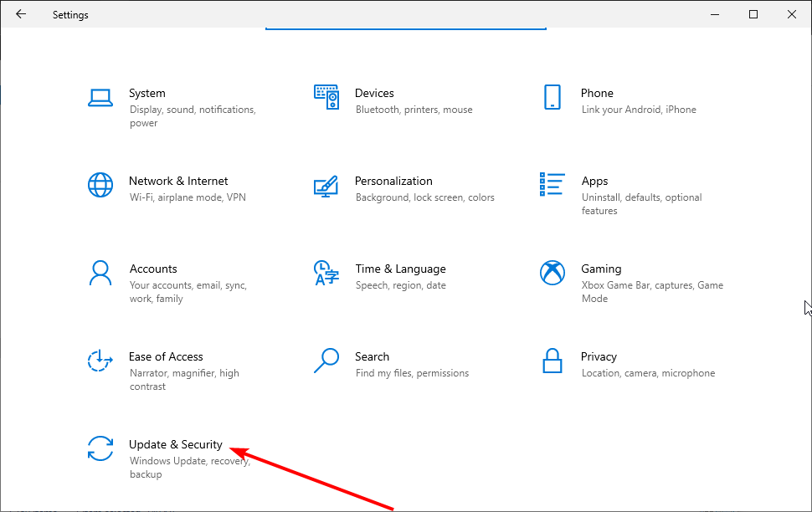812x512 pixels.
Task: Open the Ease of Access icon
Action: (100, 361)
